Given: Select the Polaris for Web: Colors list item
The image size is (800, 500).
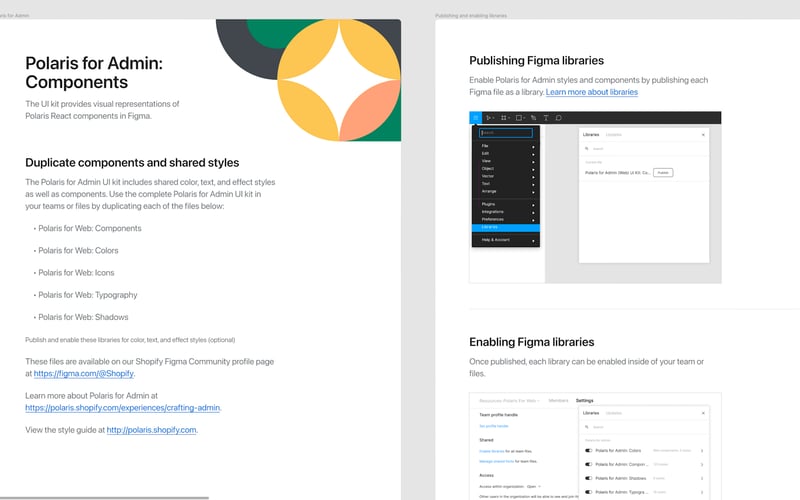Looking at the screenshot, I should [x=78, y=251].
